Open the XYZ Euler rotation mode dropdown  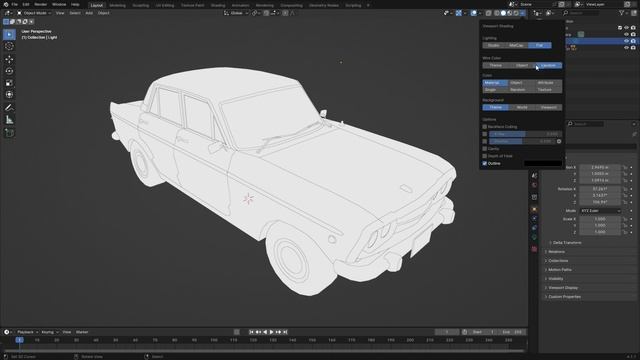pyautogui.click(x=600, y=211)
